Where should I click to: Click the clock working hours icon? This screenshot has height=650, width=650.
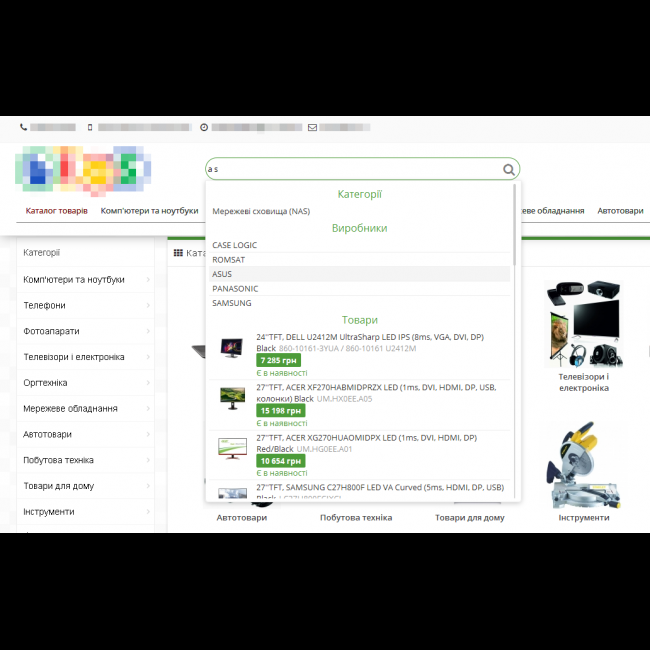204,128
